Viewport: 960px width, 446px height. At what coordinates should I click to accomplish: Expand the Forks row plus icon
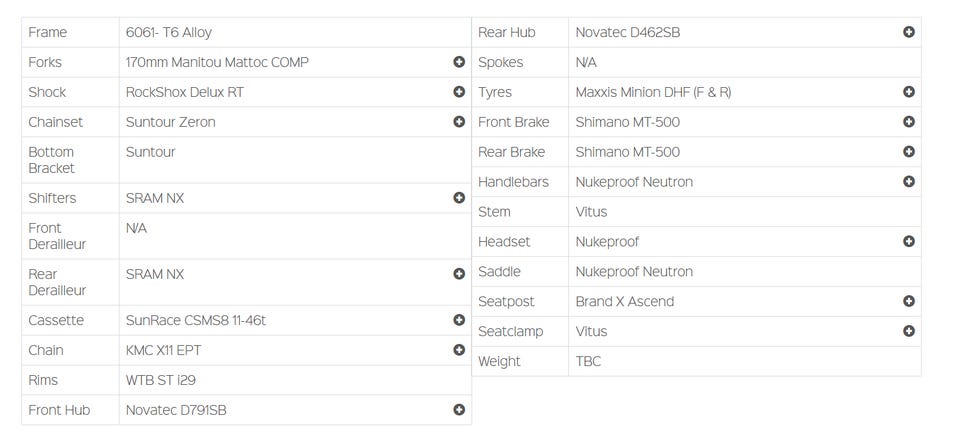(459, 62)
